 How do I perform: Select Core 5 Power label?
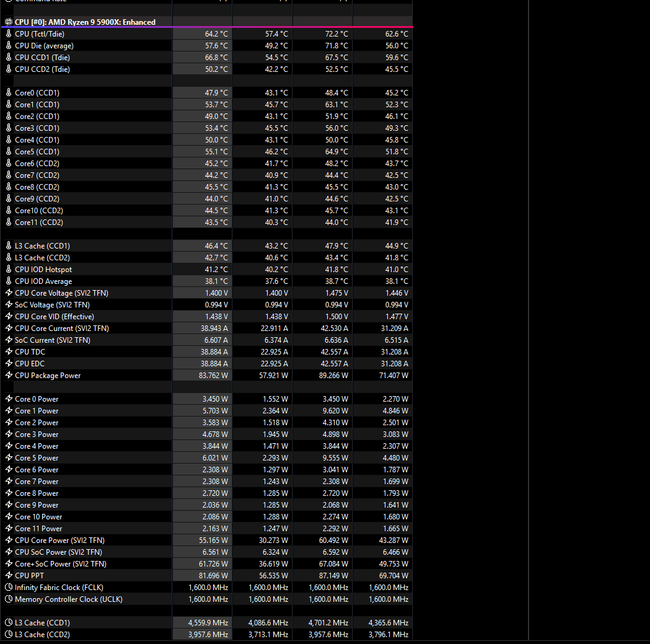tap(37, 458)
